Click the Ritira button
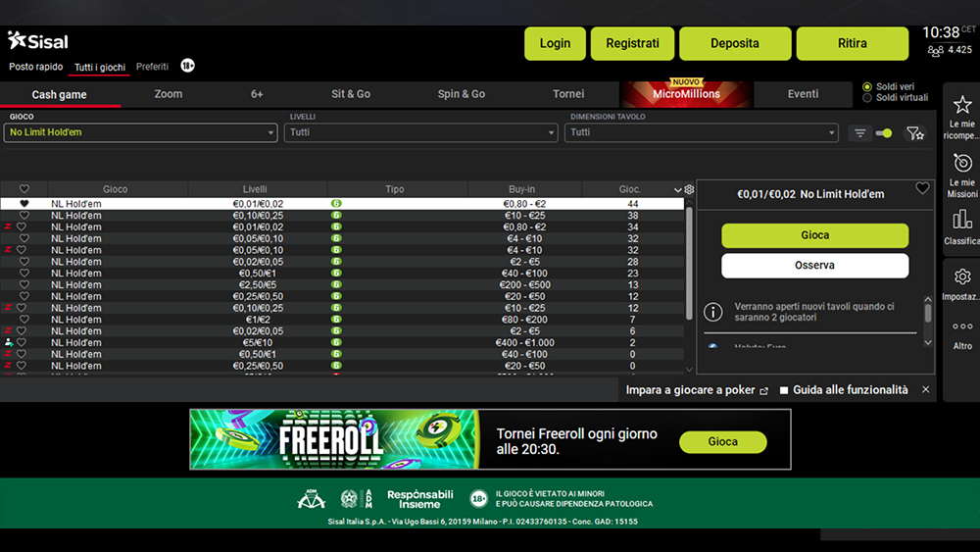Screen dimensions: 980x552 (x=853, y=43)
